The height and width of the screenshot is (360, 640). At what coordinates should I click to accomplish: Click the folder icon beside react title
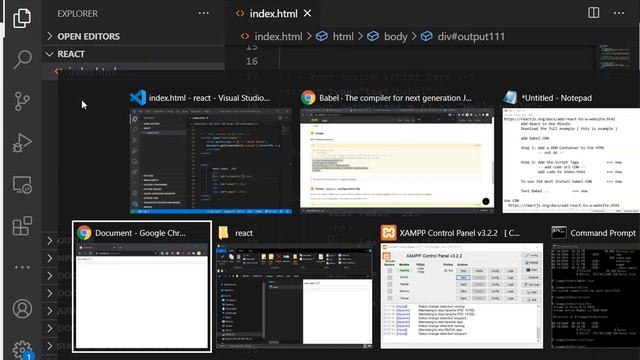click(224, 233)
